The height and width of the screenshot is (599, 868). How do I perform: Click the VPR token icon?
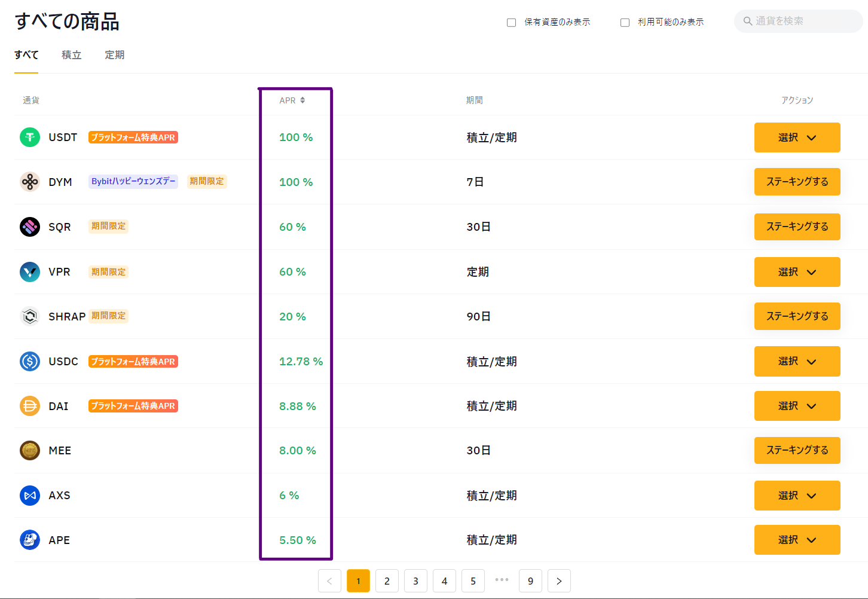[x=29, y=271]
